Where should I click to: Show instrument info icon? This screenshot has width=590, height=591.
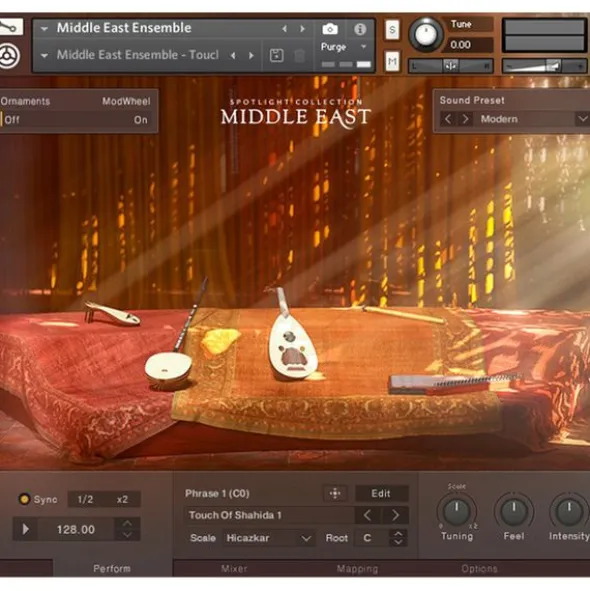[x=360, y=29]
